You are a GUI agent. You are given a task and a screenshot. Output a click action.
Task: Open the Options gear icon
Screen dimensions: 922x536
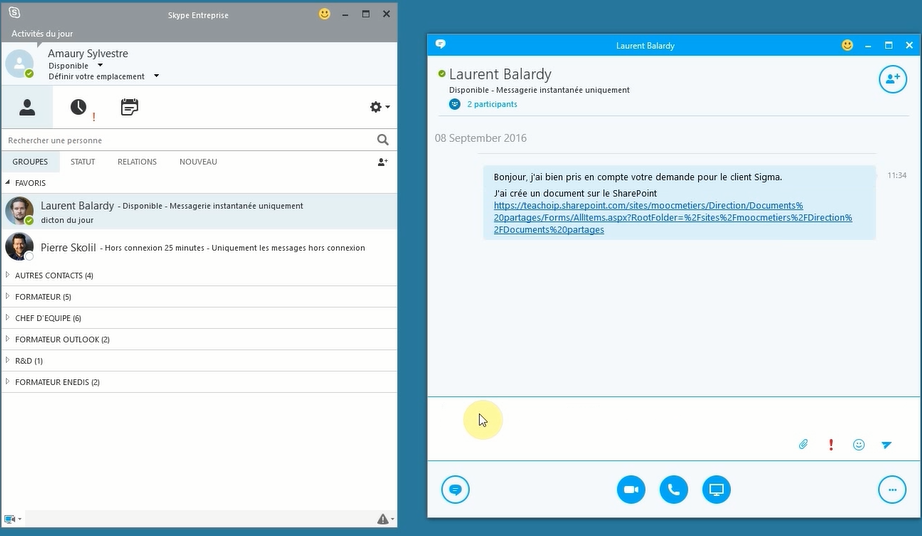click(375, 107)
